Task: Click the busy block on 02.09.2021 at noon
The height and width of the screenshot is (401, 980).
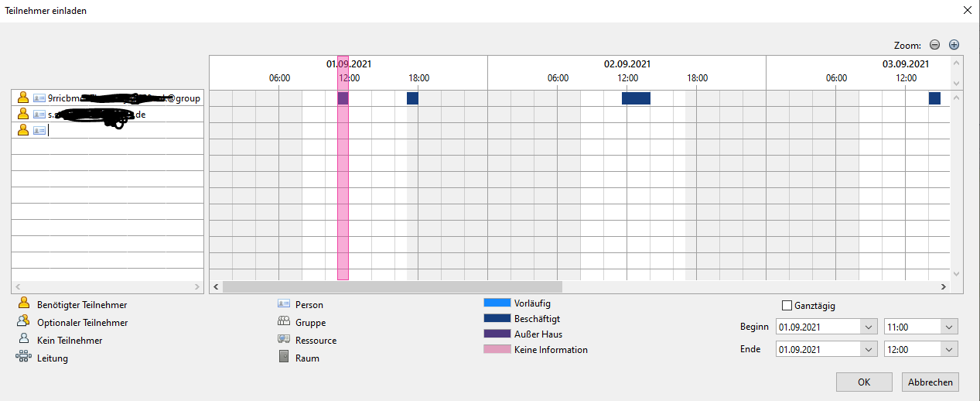Action: click(x=636, y=98)
